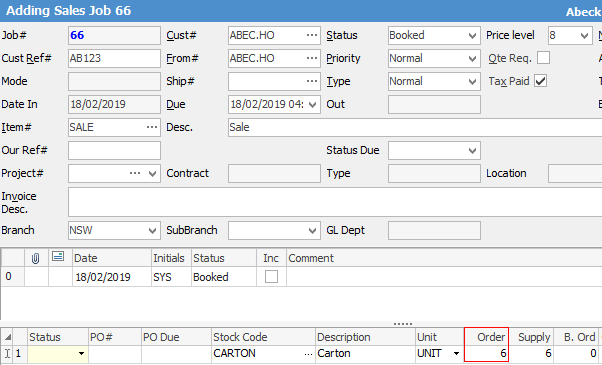Click the Description column header in stock grid
602x365 pixels.
coord(365,337)
